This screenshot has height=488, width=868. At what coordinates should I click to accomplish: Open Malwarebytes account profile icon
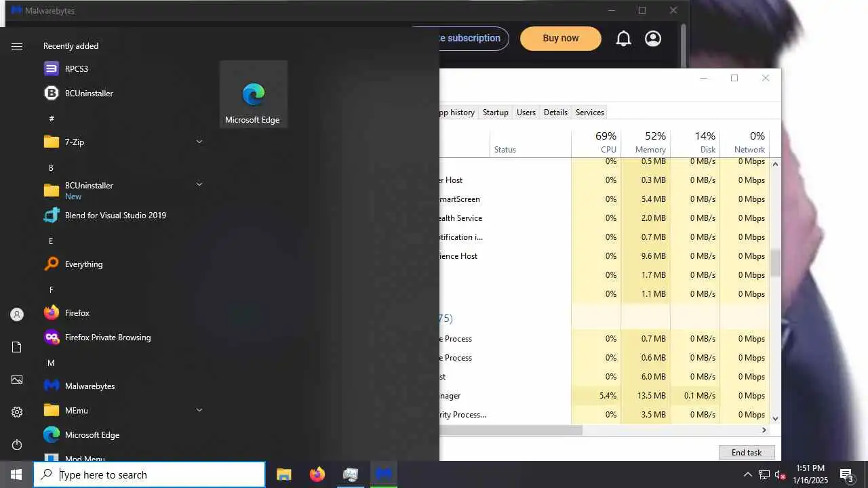(653, 39)
